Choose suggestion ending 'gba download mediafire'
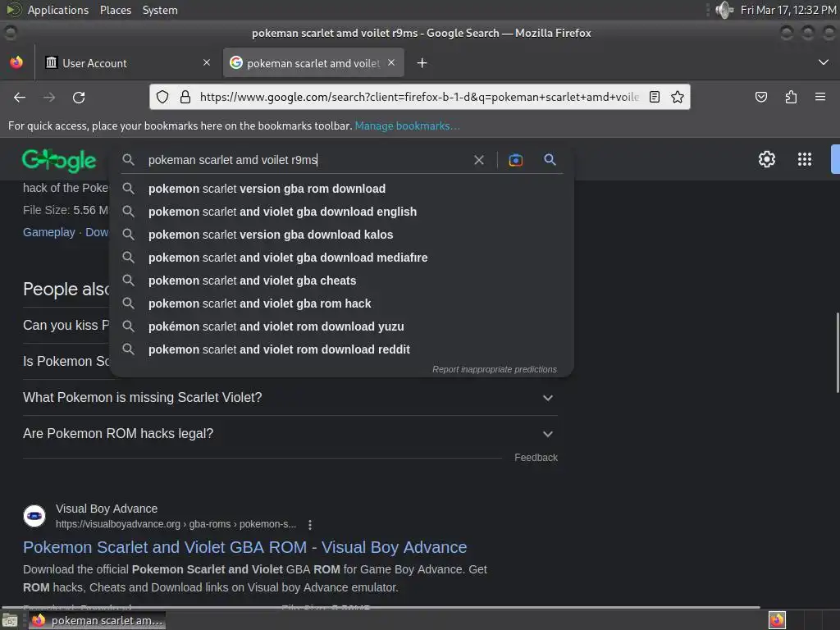 [342, 258]
